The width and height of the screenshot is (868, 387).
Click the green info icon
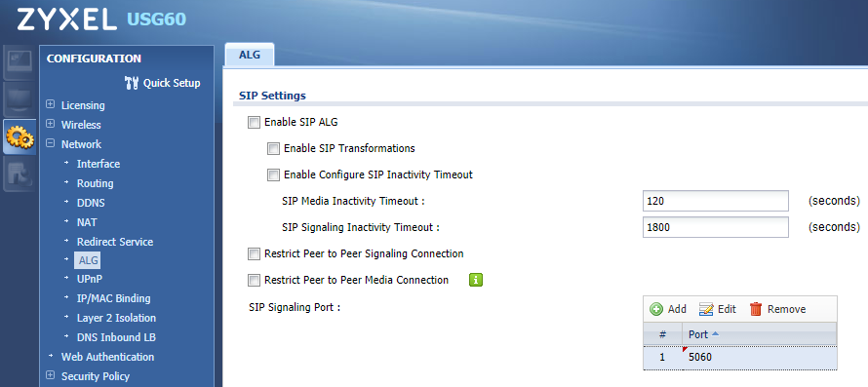(x=476, y=280)
